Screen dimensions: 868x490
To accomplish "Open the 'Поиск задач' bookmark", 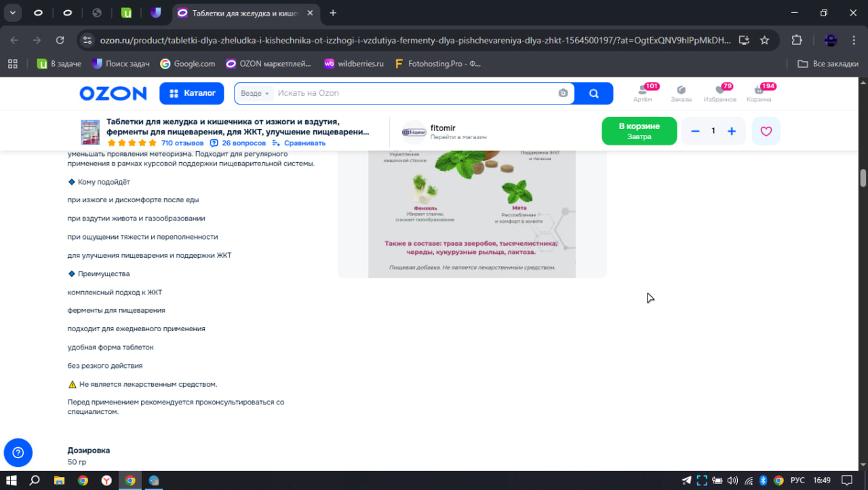I will [121, 64].
